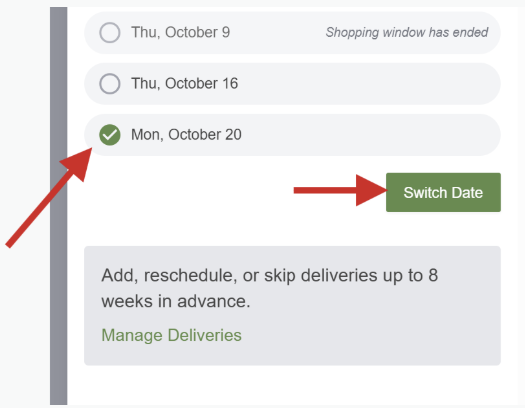Viewport: 525px width, 408px height.
Task: Click the "Mon, October 20" date label
Action: tap(186, 135)
